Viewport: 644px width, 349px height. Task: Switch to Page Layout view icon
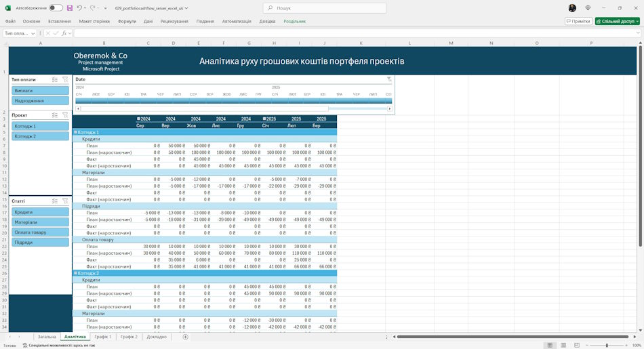click(x=563, y=346)
